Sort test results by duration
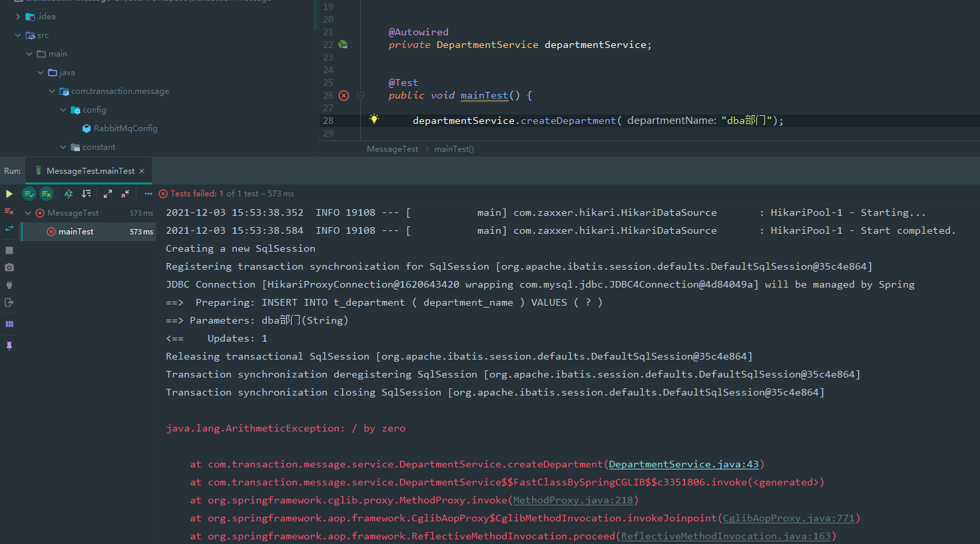The height and width of the screenshot is (544, 980). 87,194
